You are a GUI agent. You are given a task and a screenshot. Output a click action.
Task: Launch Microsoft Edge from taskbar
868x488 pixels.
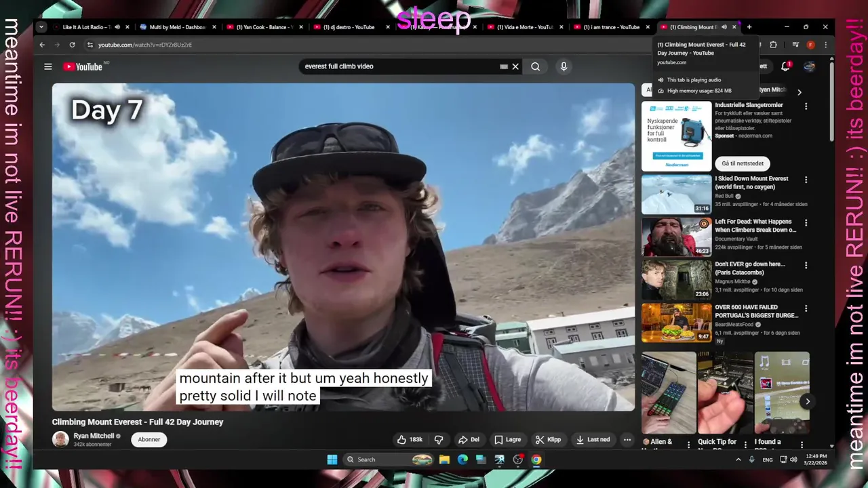coord(462,460)
